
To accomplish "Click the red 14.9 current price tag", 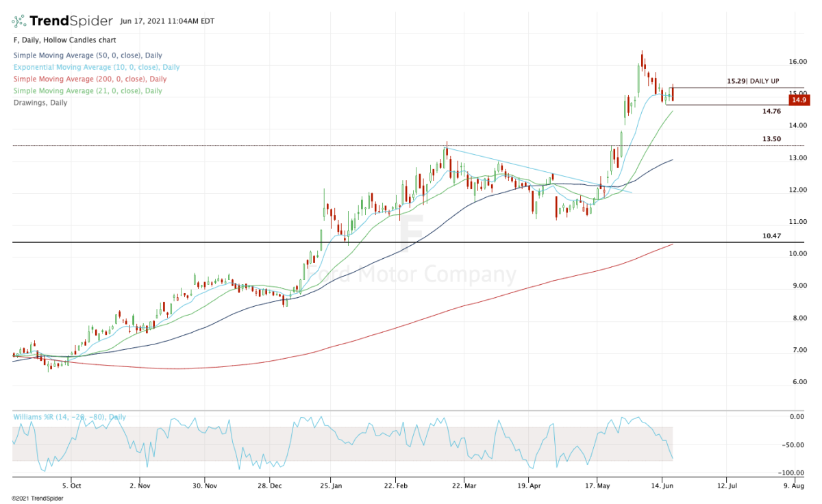I will (798, 100).
